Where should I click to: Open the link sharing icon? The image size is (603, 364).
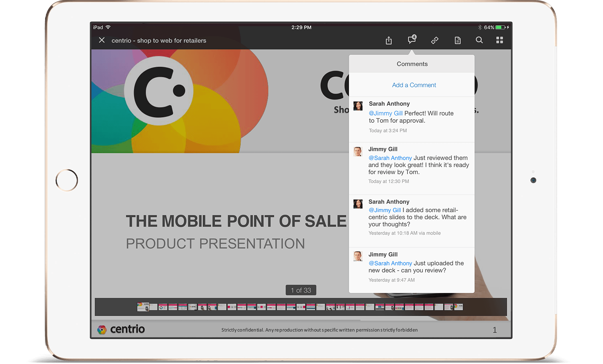click(435, 40)
